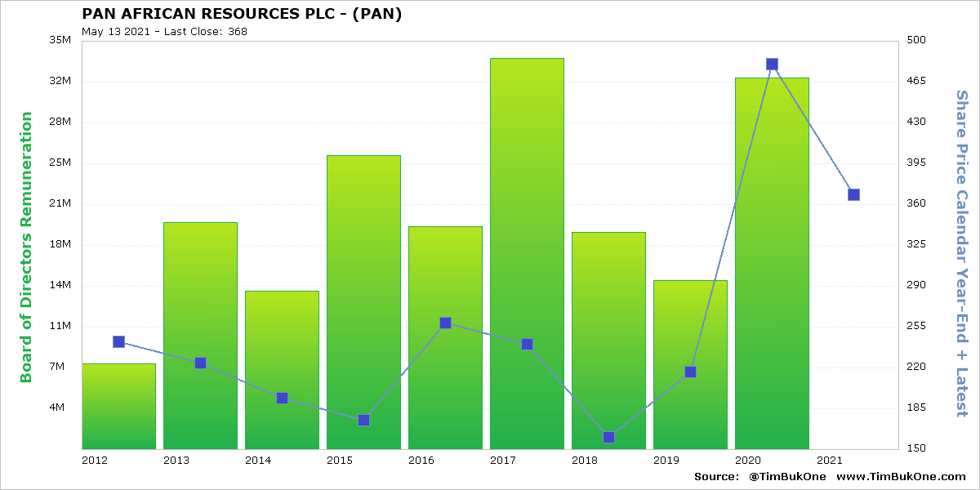This screenshot has width=980, height=490.
Task: Click the 500 right axis label
Action: (915, 40)
